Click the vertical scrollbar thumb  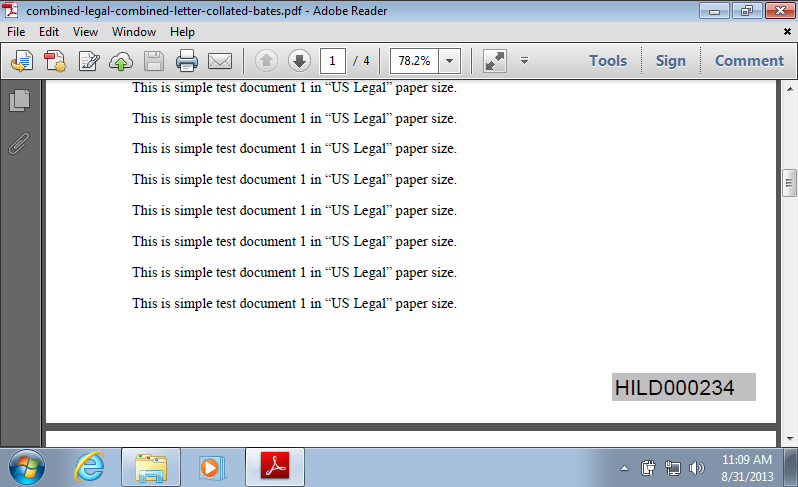point(789,183)
